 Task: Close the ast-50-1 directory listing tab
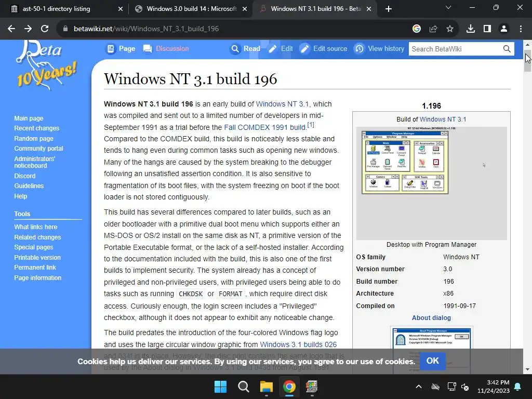[x=121, y=9]
